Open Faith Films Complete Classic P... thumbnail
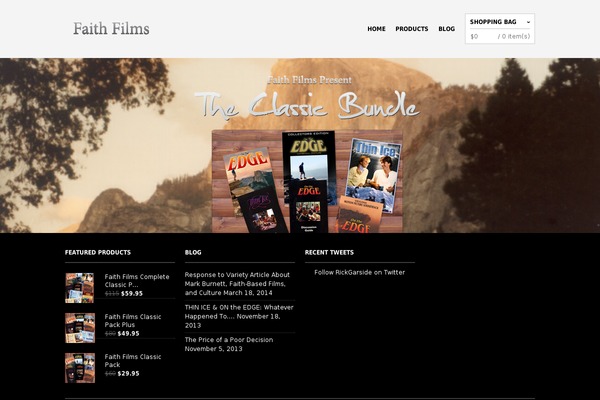This screenshot has height=400, width=600. 80,288
